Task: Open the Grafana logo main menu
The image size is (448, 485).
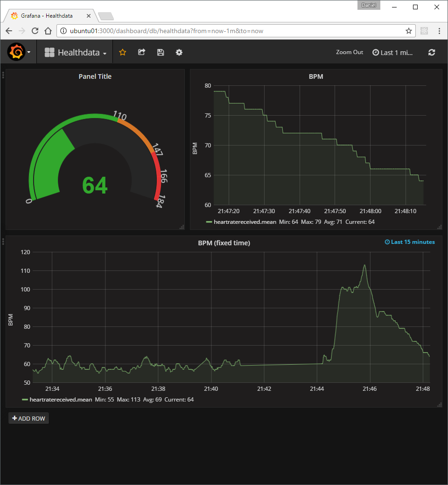Action: (x=19, y=52)
